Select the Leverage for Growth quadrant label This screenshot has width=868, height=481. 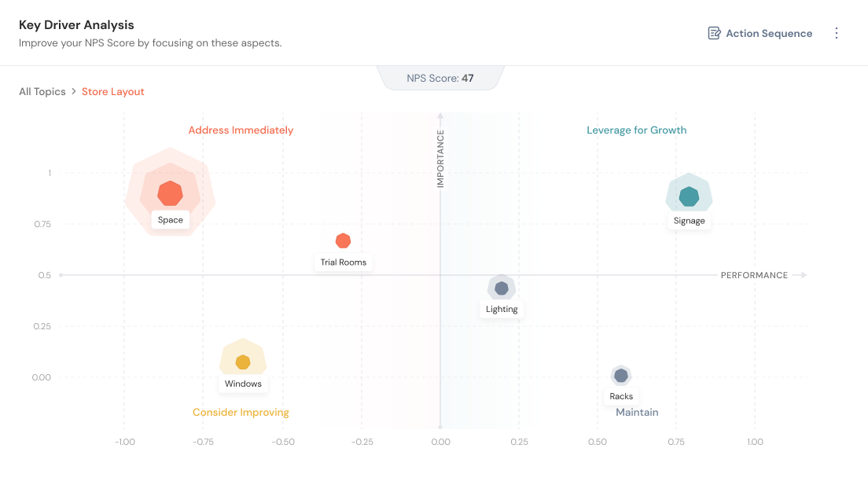click(x=637, y=130)
